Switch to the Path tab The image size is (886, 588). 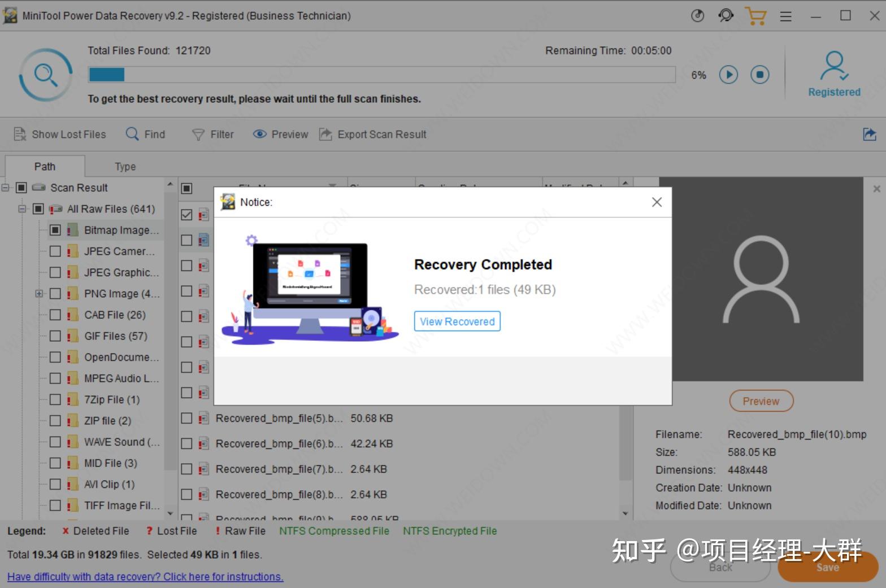coord(45,167)
